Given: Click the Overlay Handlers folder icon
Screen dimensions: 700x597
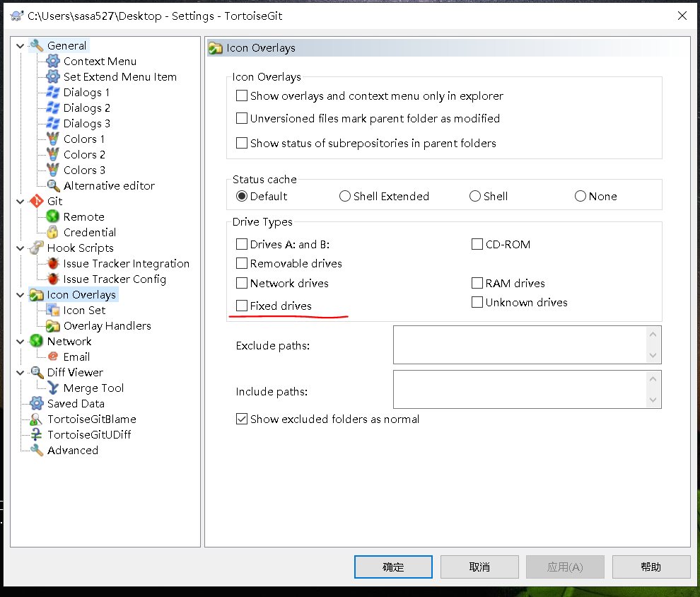Looking at the screenshot, I should click(53, 326).
